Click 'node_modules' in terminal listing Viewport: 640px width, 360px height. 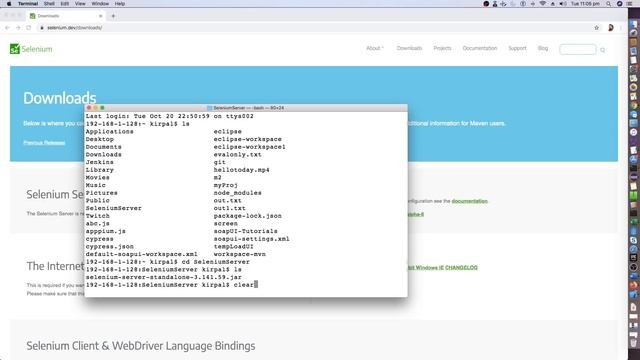pos(238,193)
